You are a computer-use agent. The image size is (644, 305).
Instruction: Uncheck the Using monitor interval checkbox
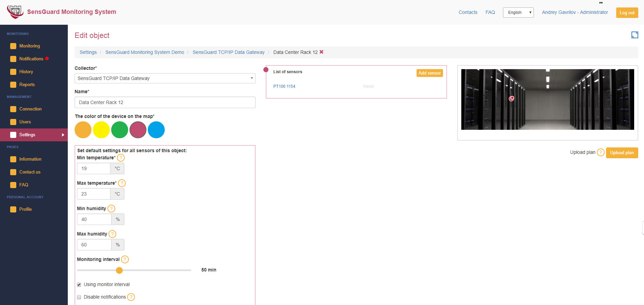79,285
